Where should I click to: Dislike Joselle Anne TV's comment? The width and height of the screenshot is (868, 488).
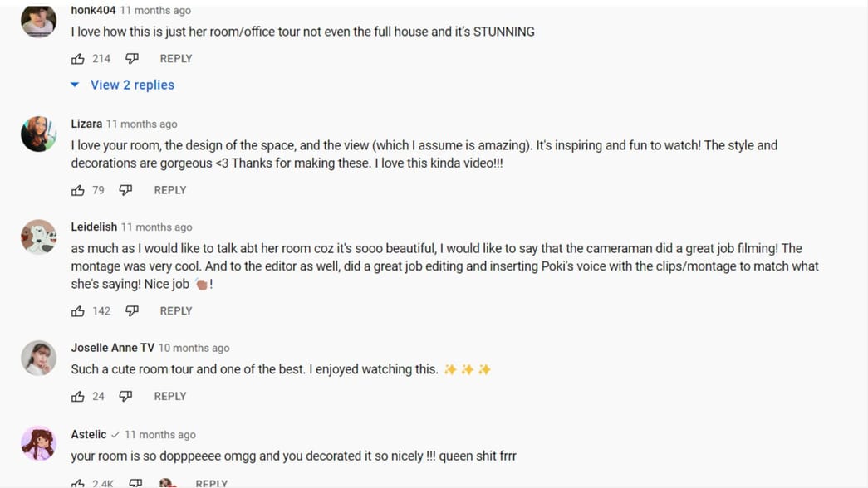[125, 397]
